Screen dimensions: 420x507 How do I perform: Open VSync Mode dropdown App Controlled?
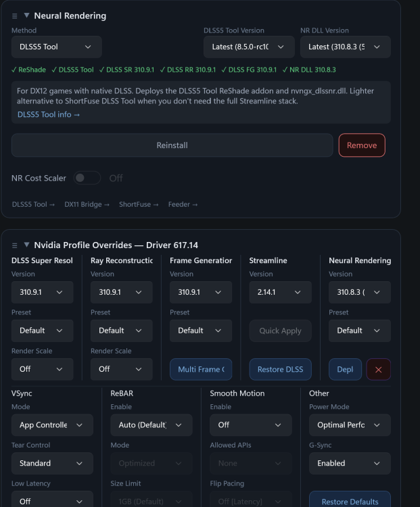(52, 425)
